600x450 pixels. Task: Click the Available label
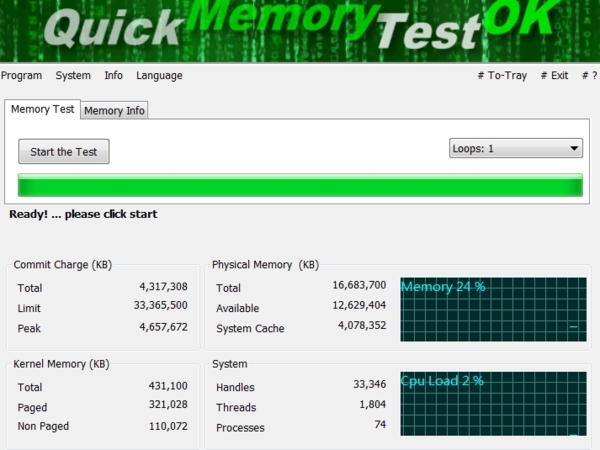click(238, 308)
